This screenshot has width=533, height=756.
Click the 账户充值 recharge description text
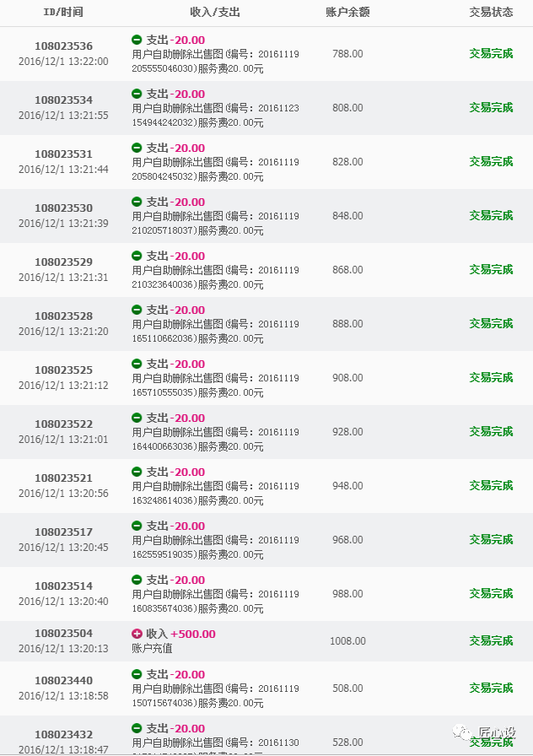coord(153,649)
